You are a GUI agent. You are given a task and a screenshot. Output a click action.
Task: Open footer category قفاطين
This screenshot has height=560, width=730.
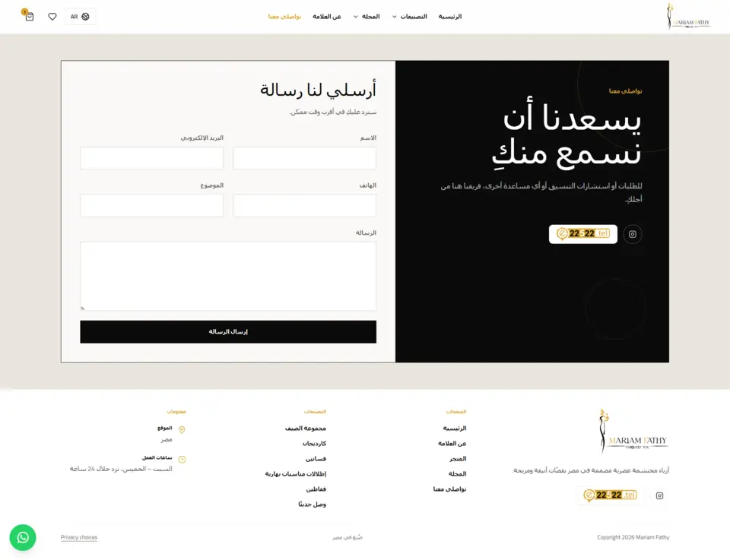coord(316,489)
